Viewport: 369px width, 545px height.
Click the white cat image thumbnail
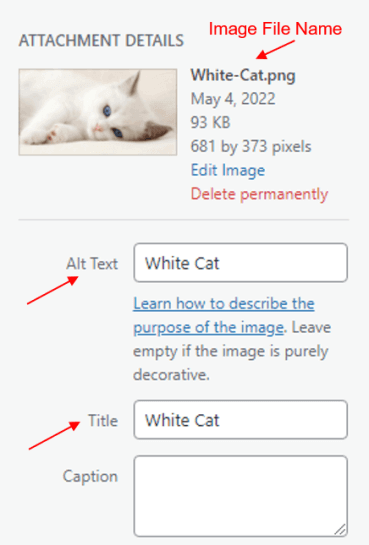[98, 112]
